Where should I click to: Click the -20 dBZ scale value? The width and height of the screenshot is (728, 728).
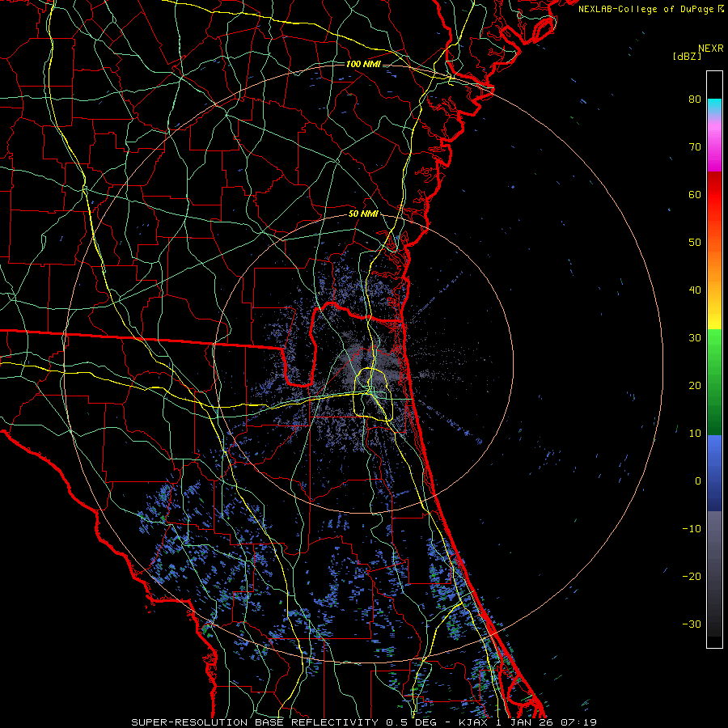click(692, 576)
